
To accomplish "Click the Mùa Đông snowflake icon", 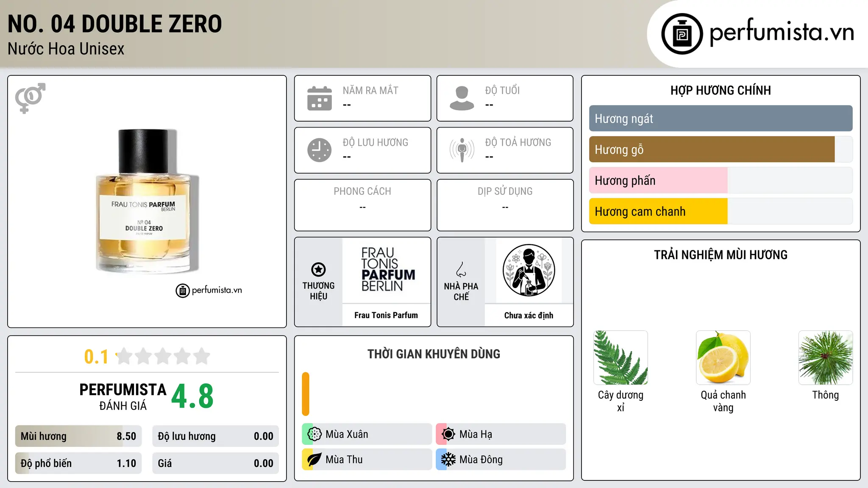I will pyautogui.click(x=448, y=460).
